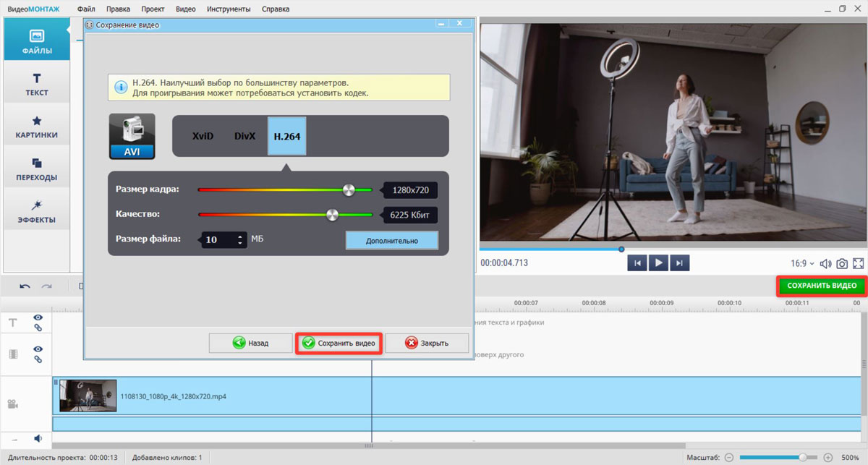Select the video clip thumbnail on timeline
Viewport: 868px width, 465px height.
(x=88, y=396)
